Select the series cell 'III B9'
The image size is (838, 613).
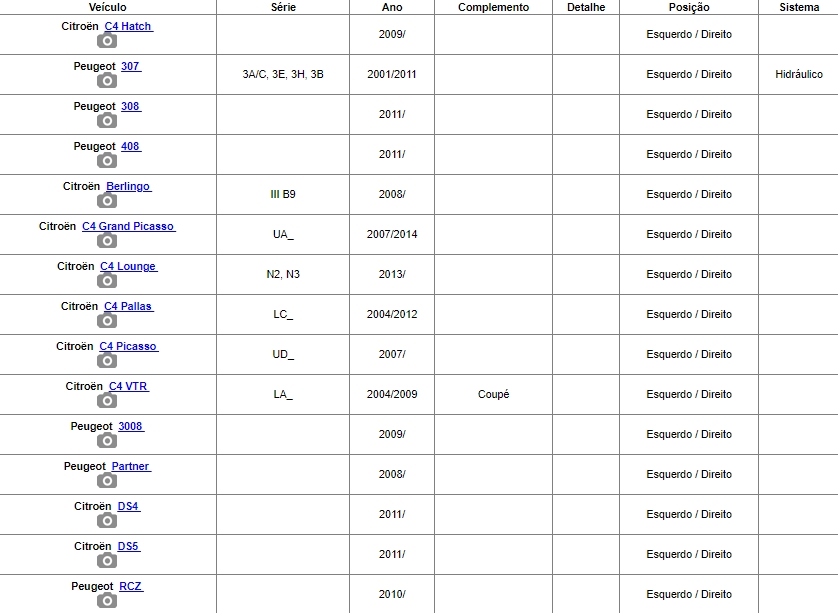(x=283, y=195)
